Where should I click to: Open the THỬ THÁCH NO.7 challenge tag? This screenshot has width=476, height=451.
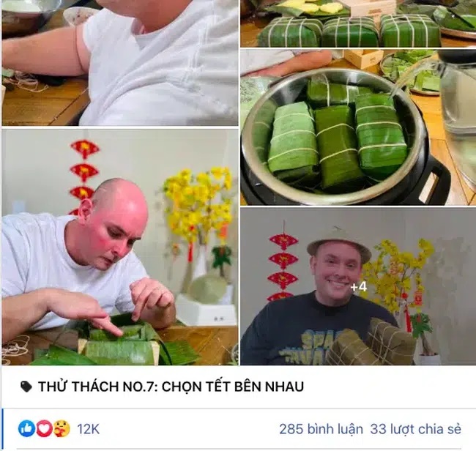(x=171, y=387)
